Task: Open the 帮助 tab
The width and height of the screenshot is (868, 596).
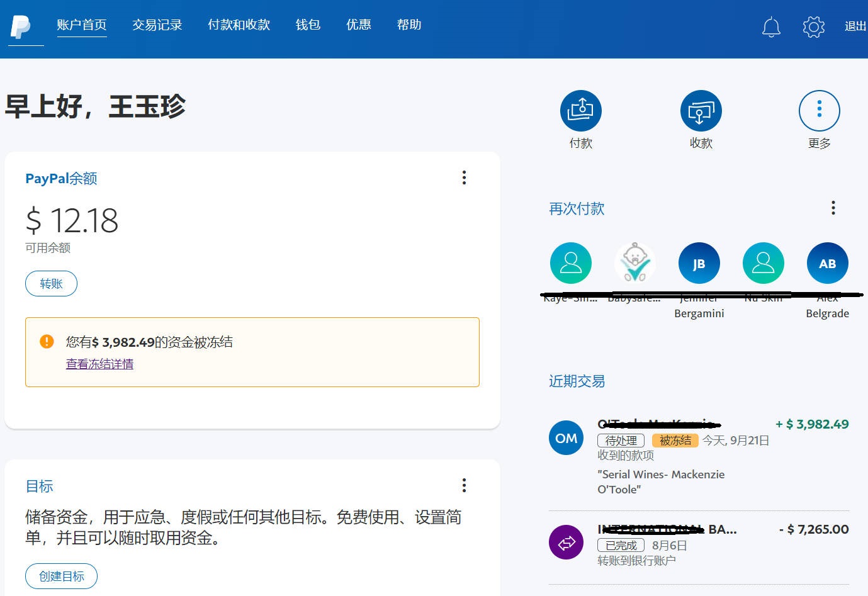Action: 409,25
